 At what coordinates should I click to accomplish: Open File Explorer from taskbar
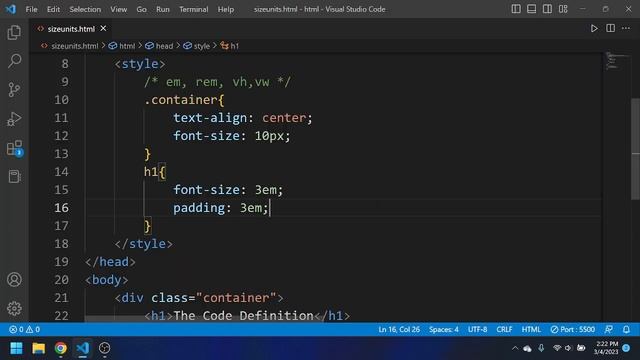pos(39,348)
